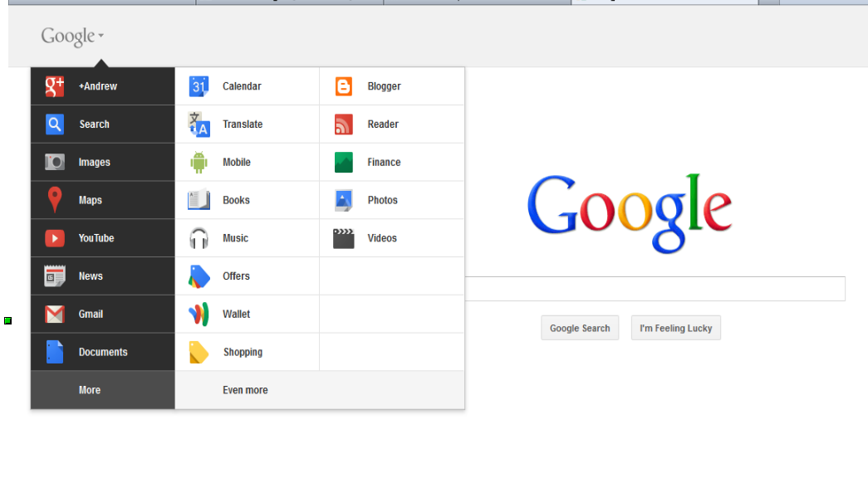Viewport: 868px width, 483px height.
Task: Open Documents from the menu
Action: (102, 352)
